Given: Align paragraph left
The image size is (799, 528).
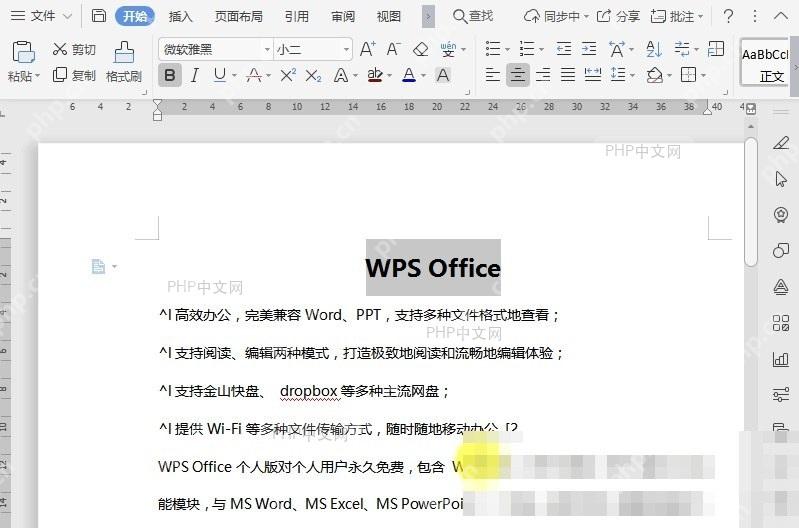Looking at the screenshot, I should 492,75.
